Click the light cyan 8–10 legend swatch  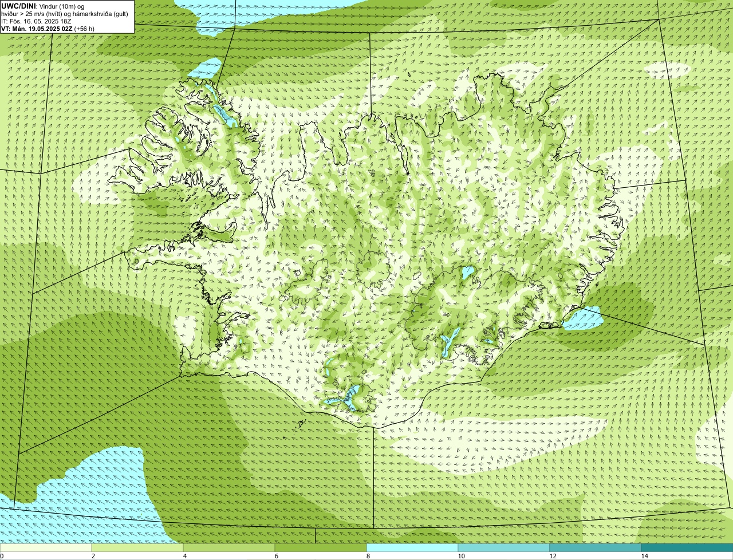coord(412,547)
